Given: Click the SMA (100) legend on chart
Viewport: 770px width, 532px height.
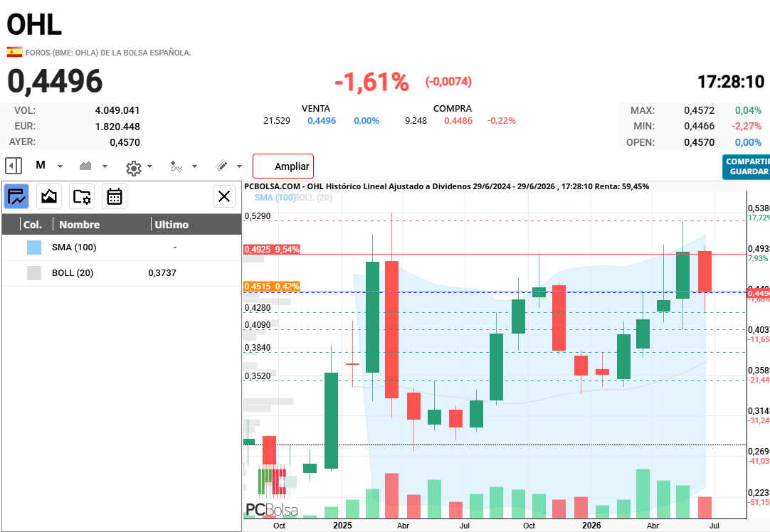Looking at the screenshot, I should pos(274,197).
